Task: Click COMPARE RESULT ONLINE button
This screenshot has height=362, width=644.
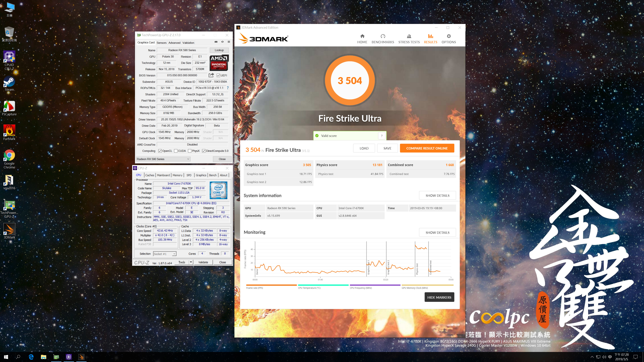Action: tap(427, 148)
